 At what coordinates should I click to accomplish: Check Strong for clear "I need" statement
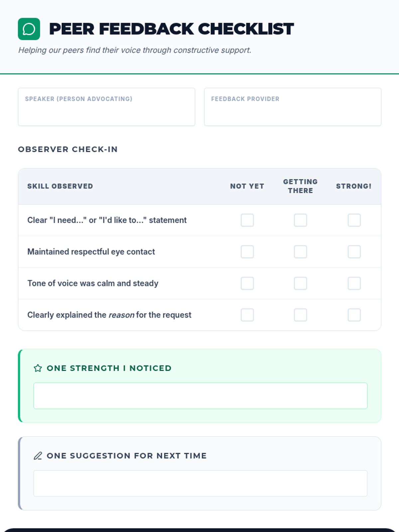pos(354,220)
